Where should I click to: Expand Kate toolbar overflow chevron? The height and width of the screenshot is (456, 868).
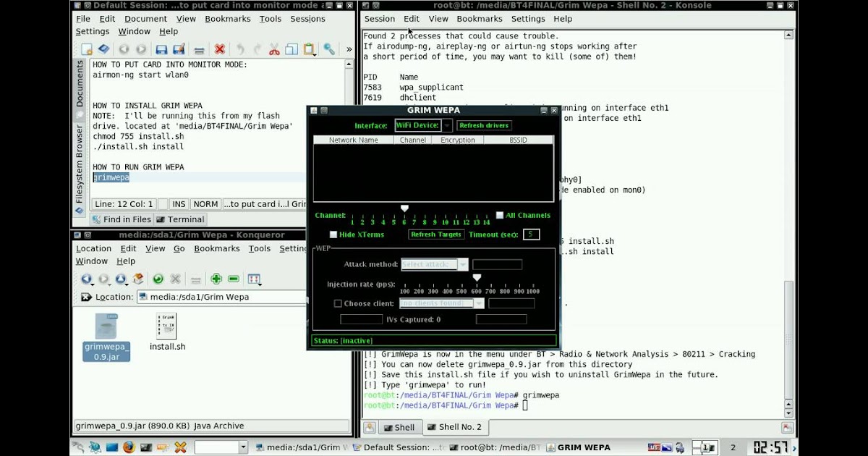click(349, 49)
